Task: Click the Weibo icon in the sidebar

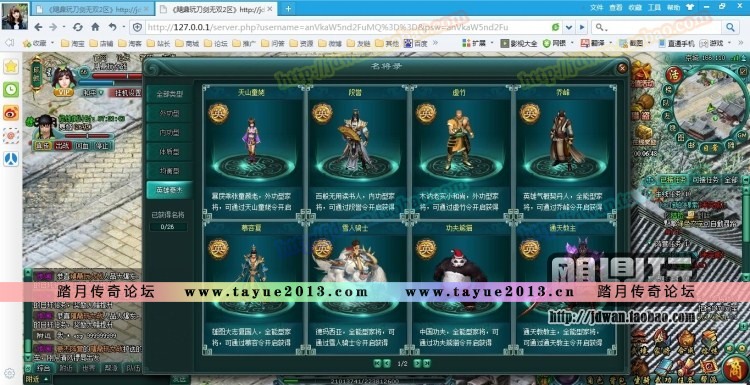Action: tap(11, 113)
